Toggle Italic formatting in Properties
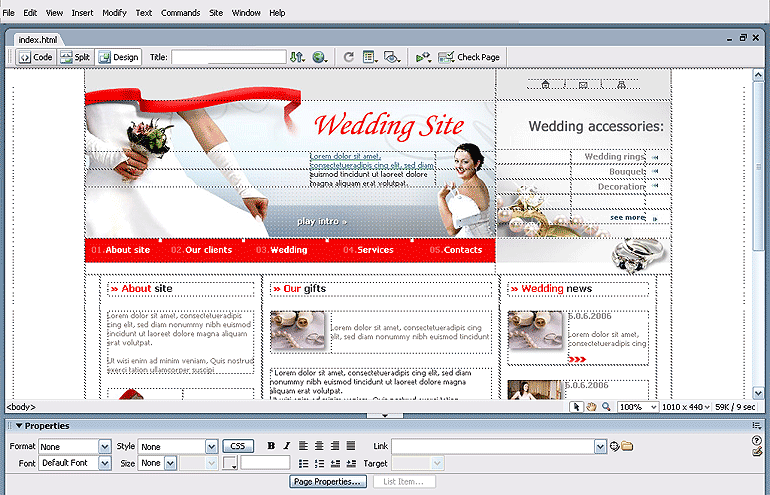This screenshot has width=770, height=495. click(287, 446)
